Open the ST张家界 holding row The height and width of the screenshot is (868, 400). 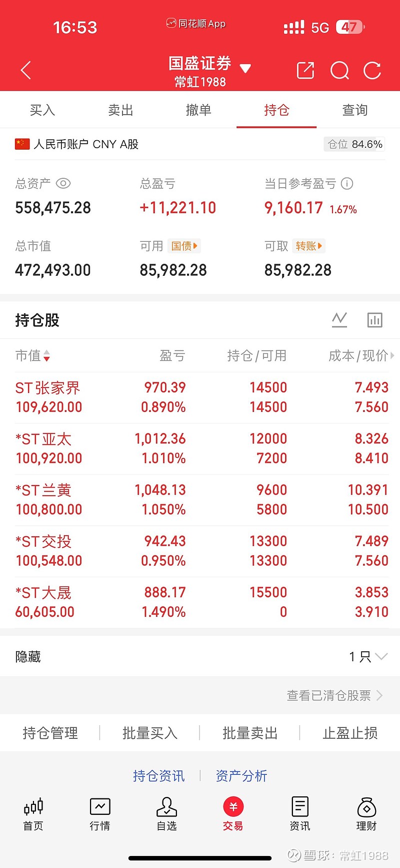pyautogui.click(x=200, y=397)
